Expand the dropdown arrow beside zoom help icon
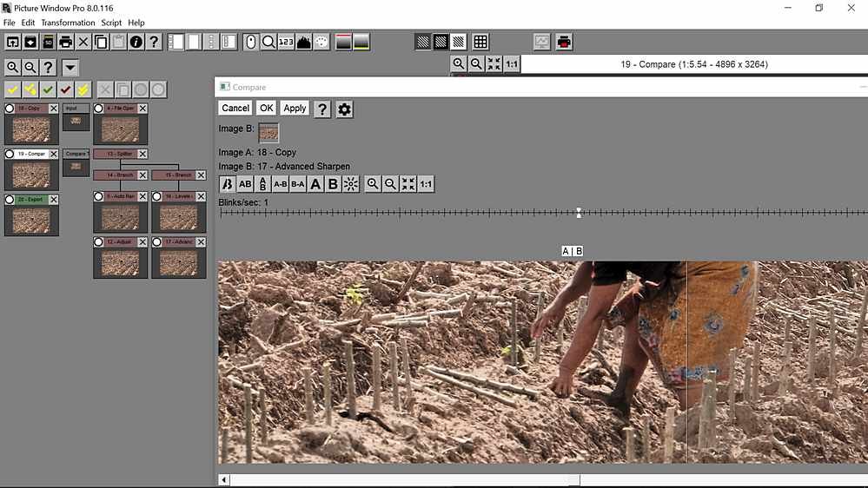 tap(70, 68)
